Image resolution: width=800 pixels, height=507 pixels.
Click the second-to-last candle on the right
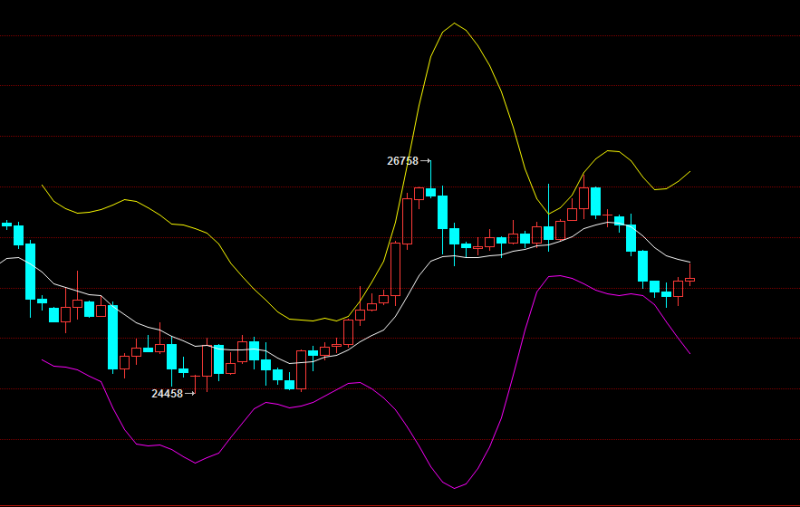[678, 289]
